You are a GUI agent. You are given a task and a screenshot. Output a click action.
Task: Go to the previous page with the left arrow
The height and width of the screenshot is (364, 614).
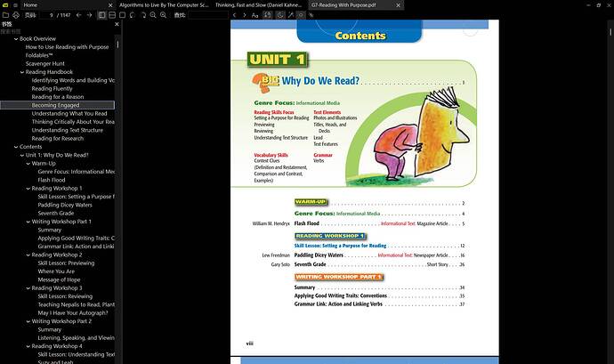click(x=78, y=15)
